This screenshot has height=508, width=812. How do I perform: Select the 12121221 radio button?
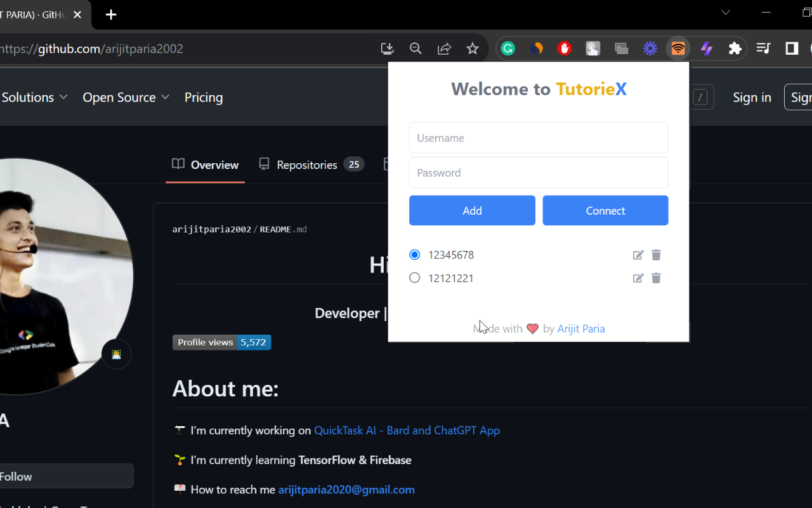point(415,277)
